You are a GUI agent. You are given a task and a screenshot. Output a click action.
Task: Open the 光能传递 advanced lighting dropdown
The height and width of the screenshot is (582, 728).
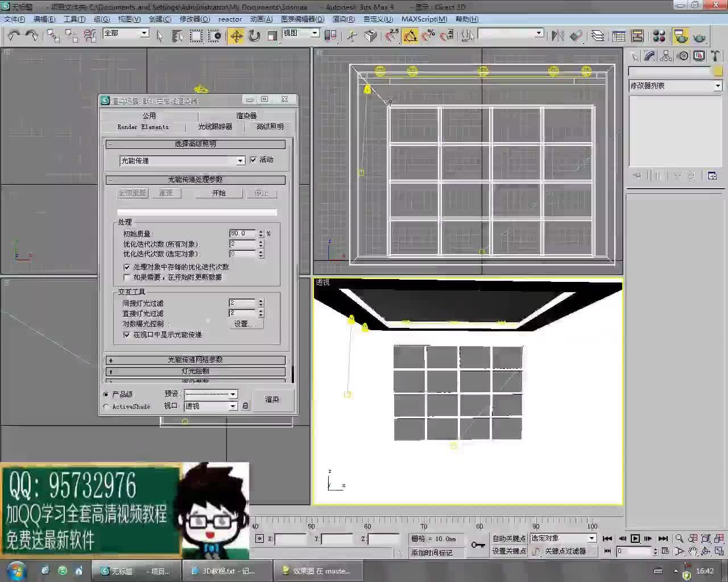[241, 161]
